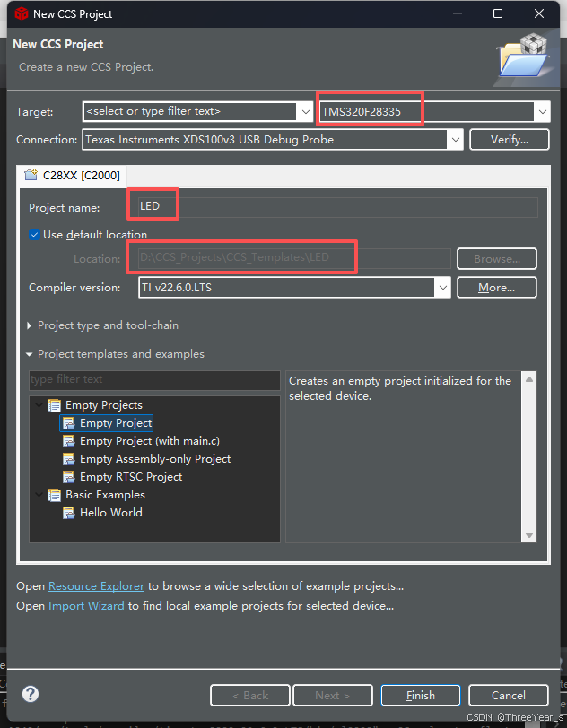Open the Import Wizard link
The image size is (567, 728).
(x=86, y=606)
